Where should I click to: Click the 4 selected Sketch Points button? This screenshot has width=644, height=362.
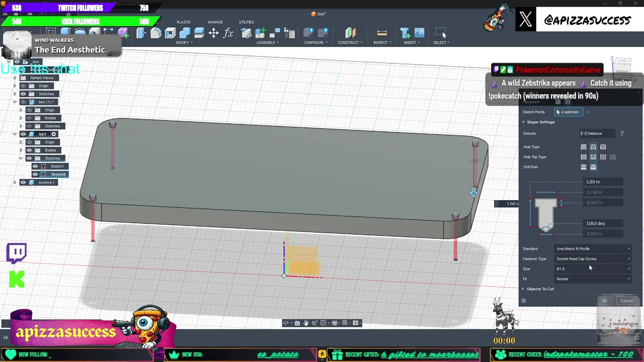coord(569,112)
